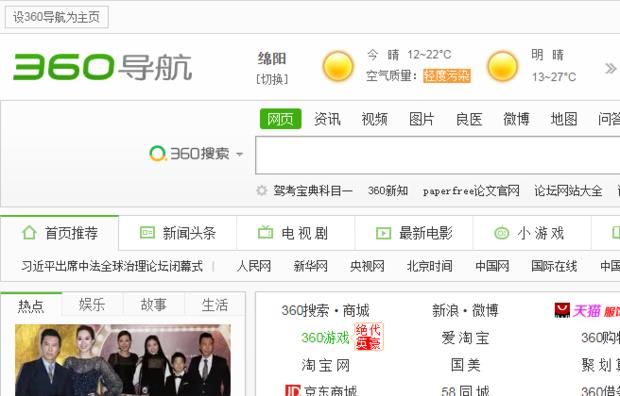
Task: Click the play icon on 最新电影 tab
Action: pyautogui.click(x=383, y=233)
